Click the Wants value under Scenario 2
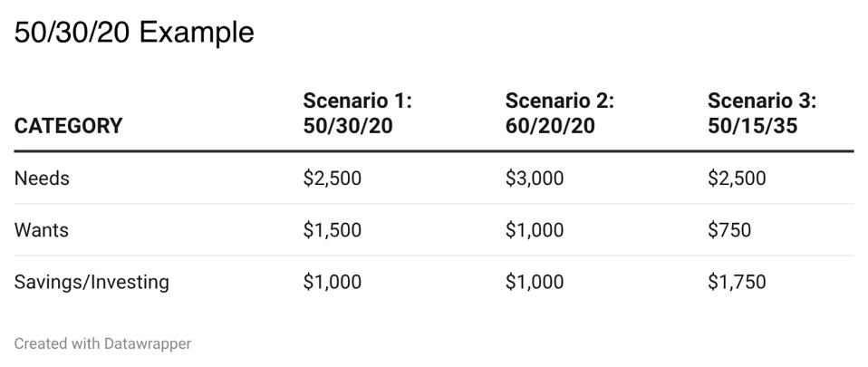This screenshot has height=367, width=868. click(x=534, y=230)
